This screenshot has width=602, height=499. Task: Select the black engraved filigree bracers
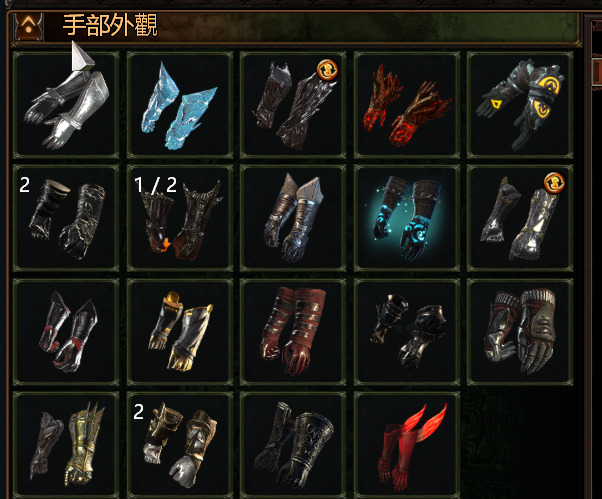click(293, 445)
